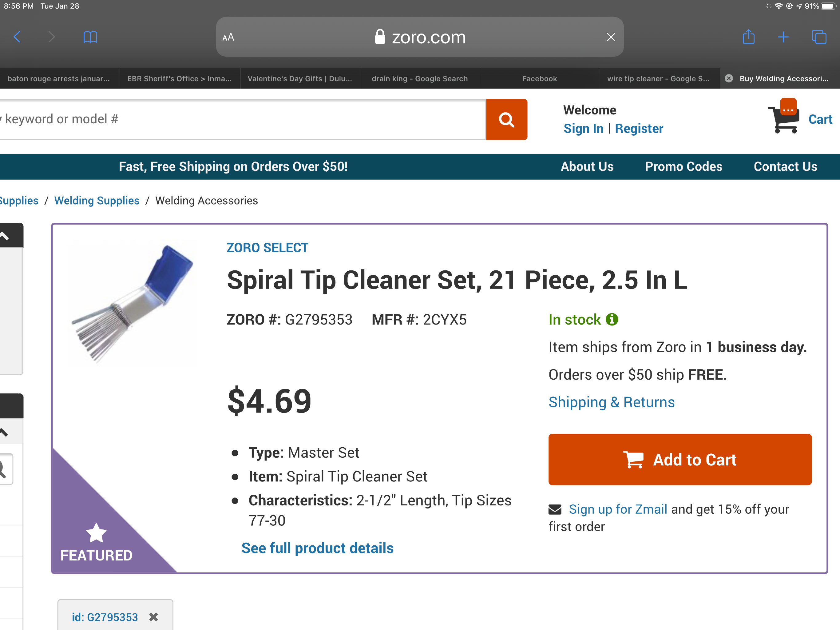Show the tab overview
Screen dimensions: 840x630
coord(819,37)
